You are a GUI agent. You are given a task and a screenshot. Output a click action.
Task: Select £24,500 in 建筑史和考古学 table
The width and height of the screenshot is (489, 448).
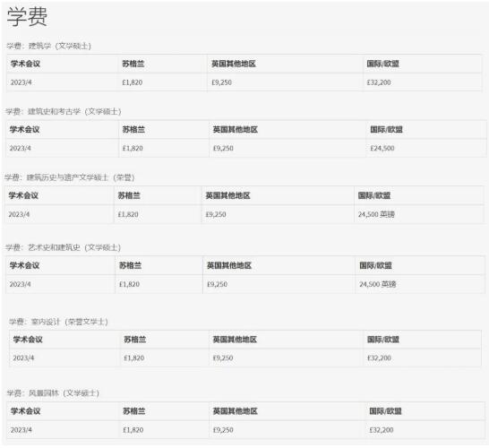(382, 148)
